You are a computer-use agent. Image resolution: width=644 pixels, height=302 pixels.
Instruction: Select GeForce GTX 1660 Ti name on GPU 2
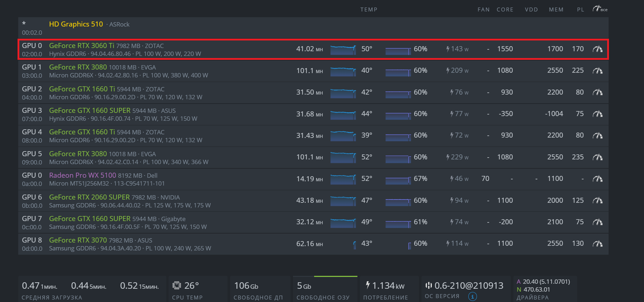tap(82, 89)
